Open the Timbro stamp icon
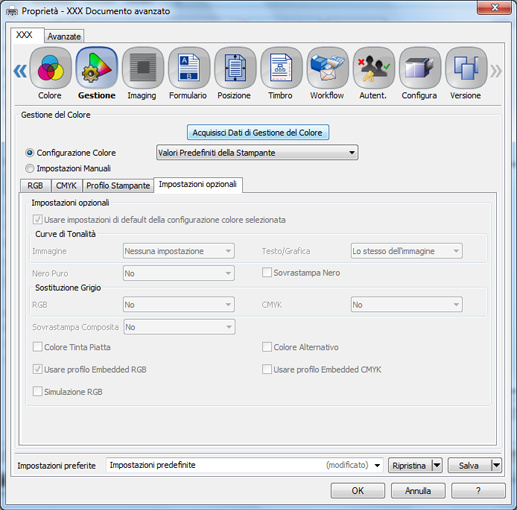The width and height of the screenshot is (517, 510). click(x=281, y=68)
